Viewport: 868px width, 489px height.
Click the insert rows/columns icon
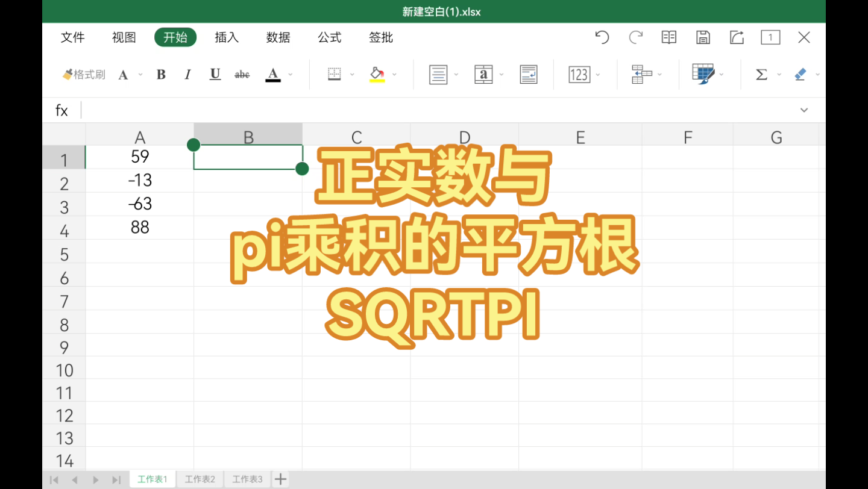642,75
